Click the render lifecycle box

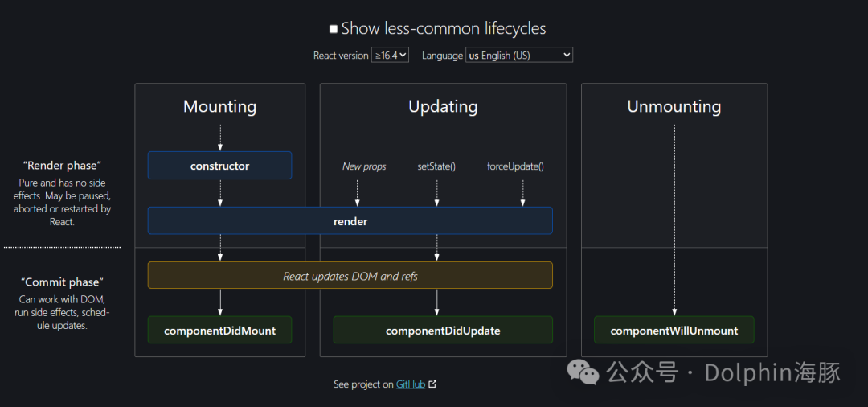(x=350, y=221)
